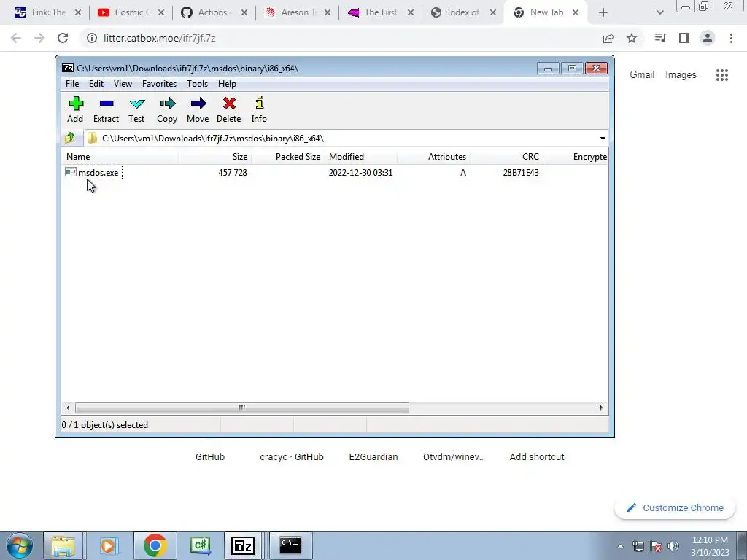Expand the 7-Zip address path dropdown
The width and height of the screenshot is (747, 560).
point(603,139)
